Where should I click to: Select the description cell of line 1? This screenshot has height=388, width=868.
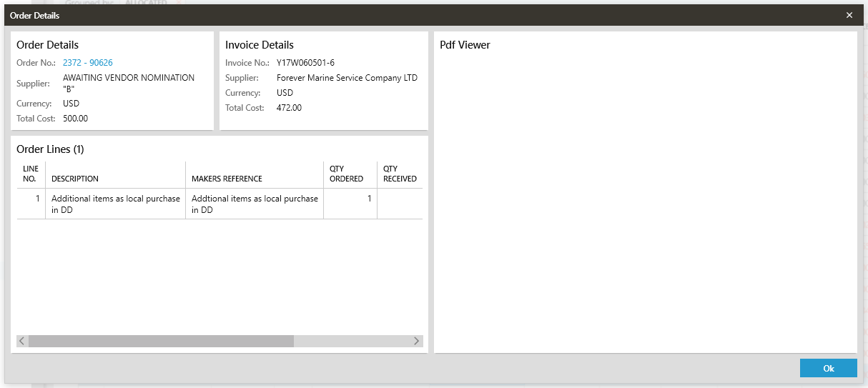115,204
